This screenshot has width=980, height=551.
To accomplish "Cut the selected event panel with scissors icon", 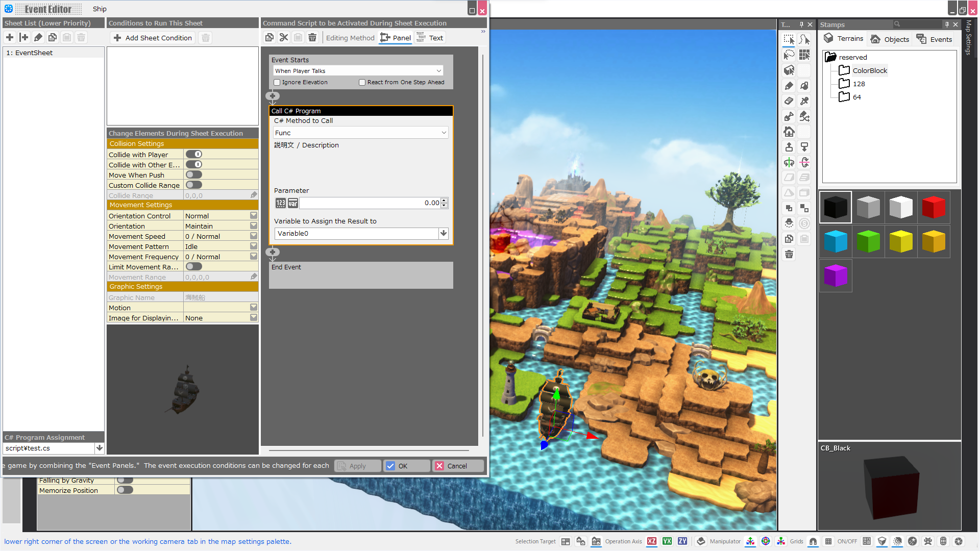I will pos(284,37).
